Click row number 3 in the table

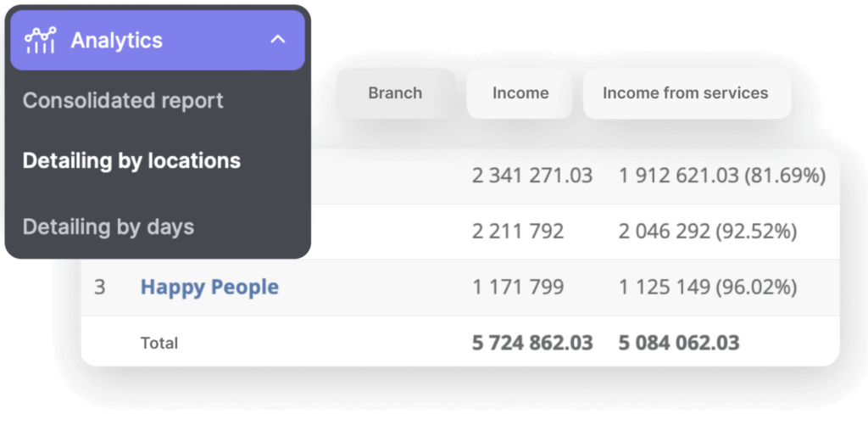coord(100,288)
